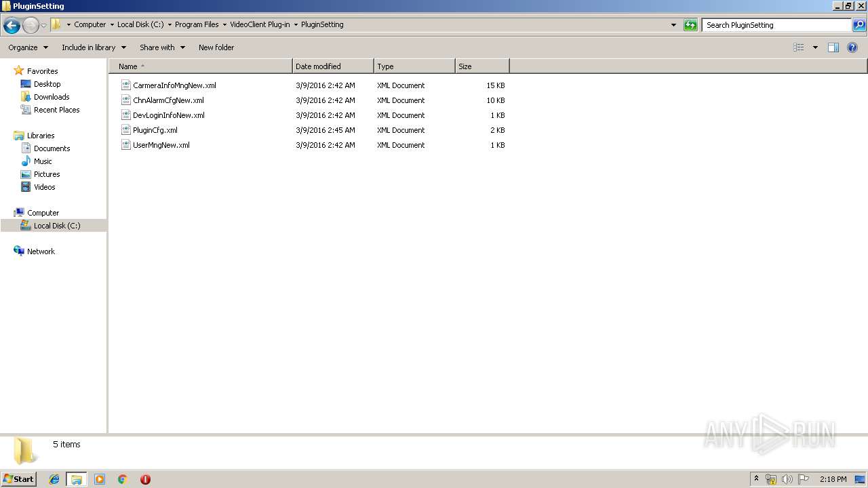Image resolution: width=868 pixels, height=488 pixels.
Task: Open Music library in navigation pane
Action: (x=43, y=161)
